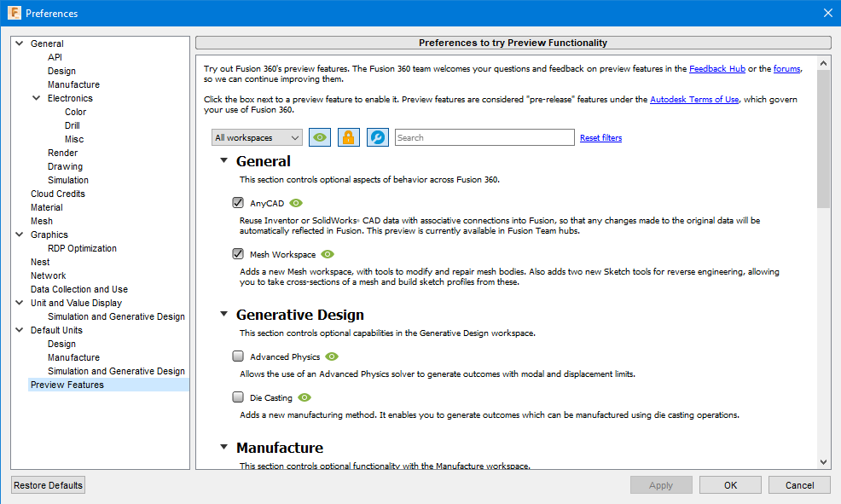Click the orange lock filter button
Viewport: 841px width, 504px height.
click(x=349, y=137)
